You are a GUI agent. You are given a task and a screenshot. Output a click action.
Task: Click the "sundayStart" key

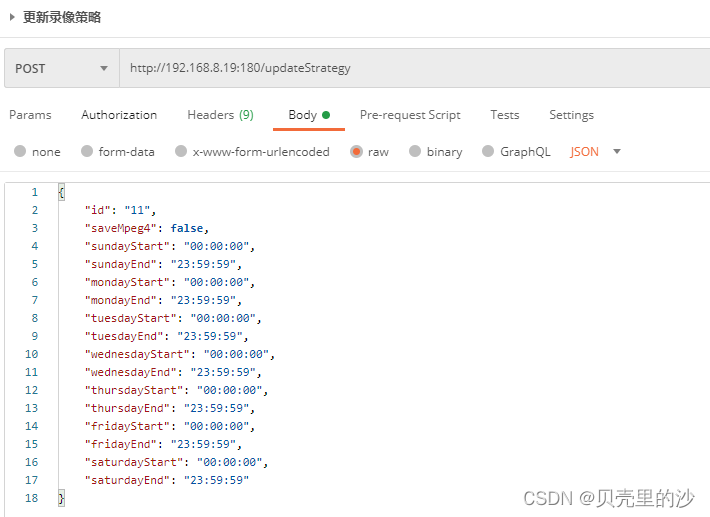click(x=127, y=246)
